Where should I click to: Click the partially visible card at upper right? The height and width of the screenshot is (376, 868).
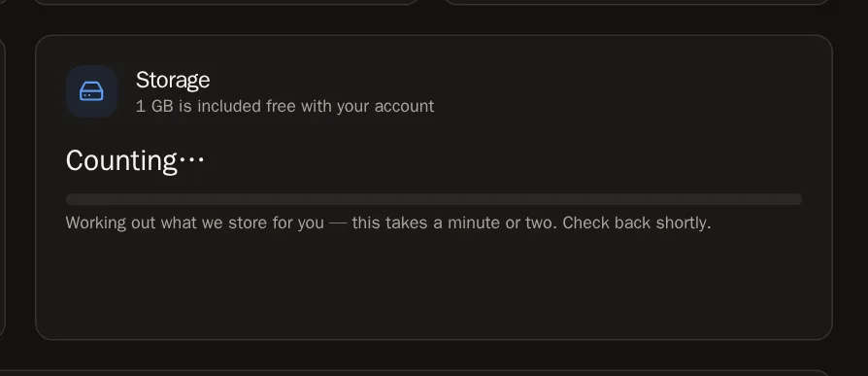pos(638,2)
